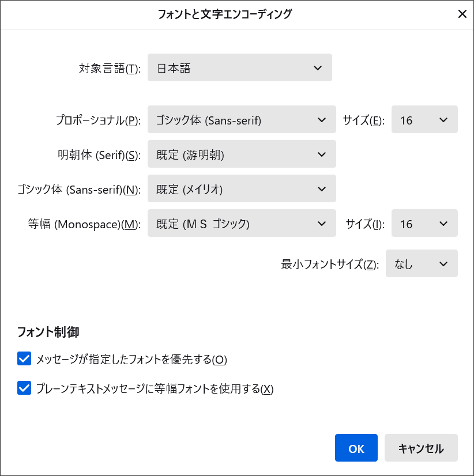474x476 pixels.
Task: Click the 等幅 (Monospace)(M) label
Action: point(84,224)
